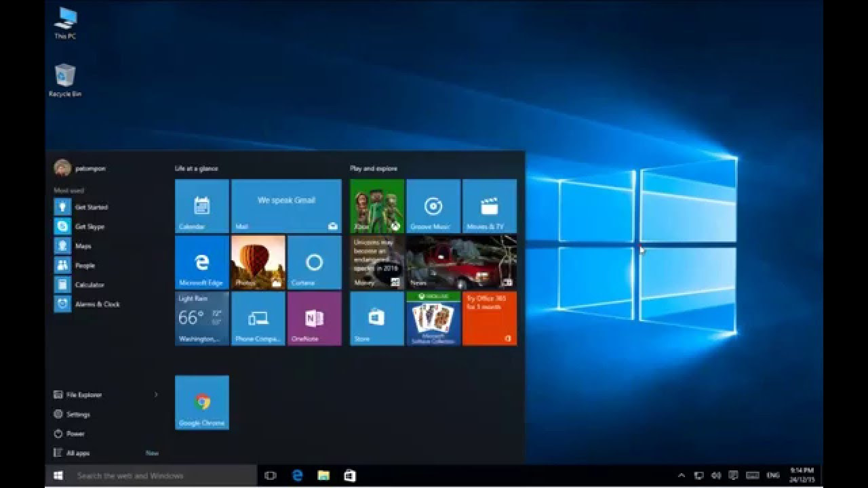Launch the Google Chrome tile

click(202, 403)
